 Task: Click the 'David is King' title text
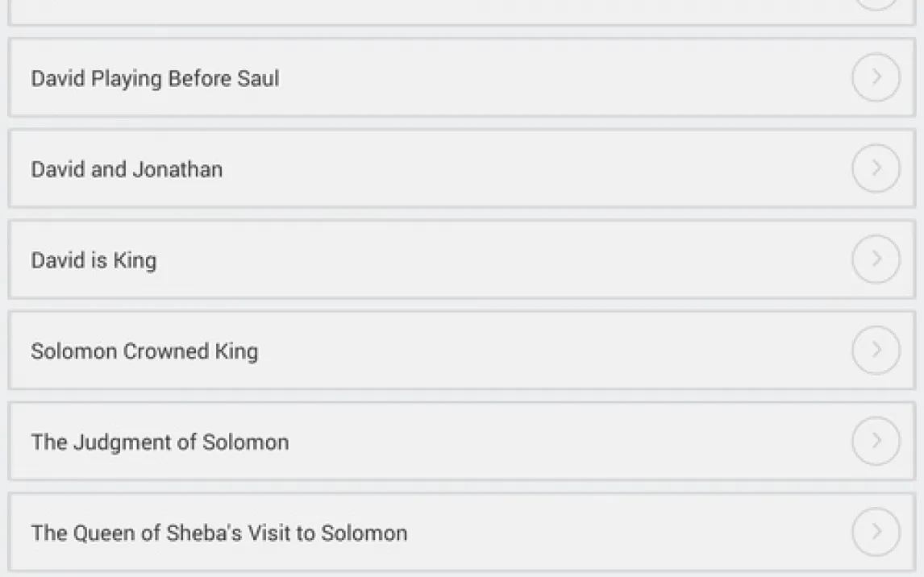coord(94,260)
